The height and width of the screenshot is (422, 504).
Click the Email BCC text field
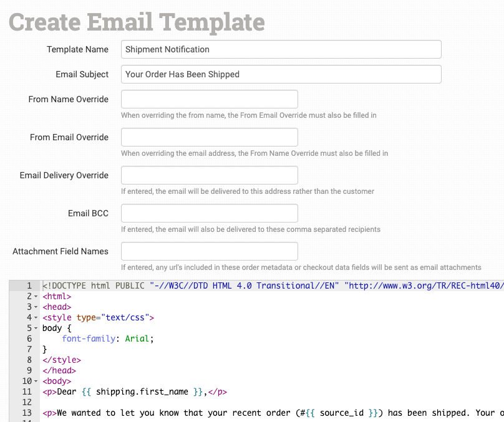(209, 213)
